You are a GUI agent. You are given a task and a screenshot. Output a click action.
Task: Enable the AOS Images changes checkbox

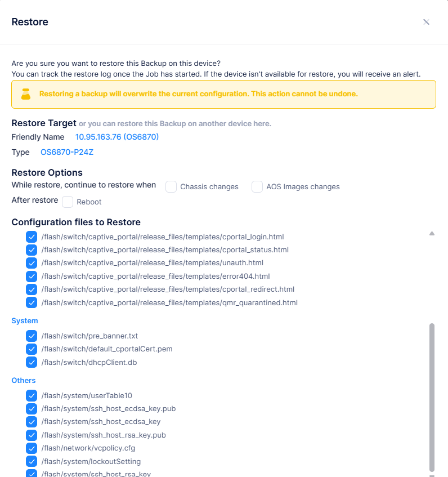[257, 187]
